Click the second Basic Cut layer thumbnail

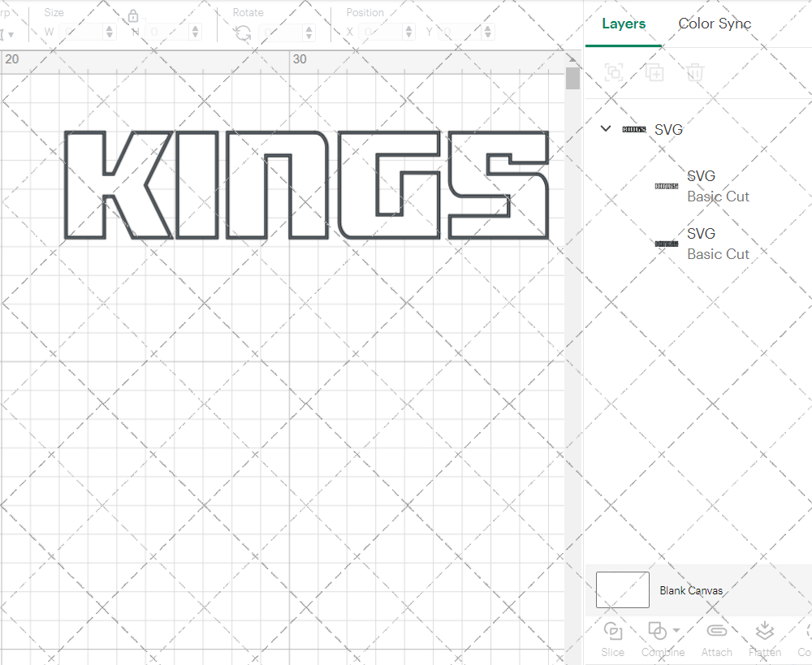(667, 244)
